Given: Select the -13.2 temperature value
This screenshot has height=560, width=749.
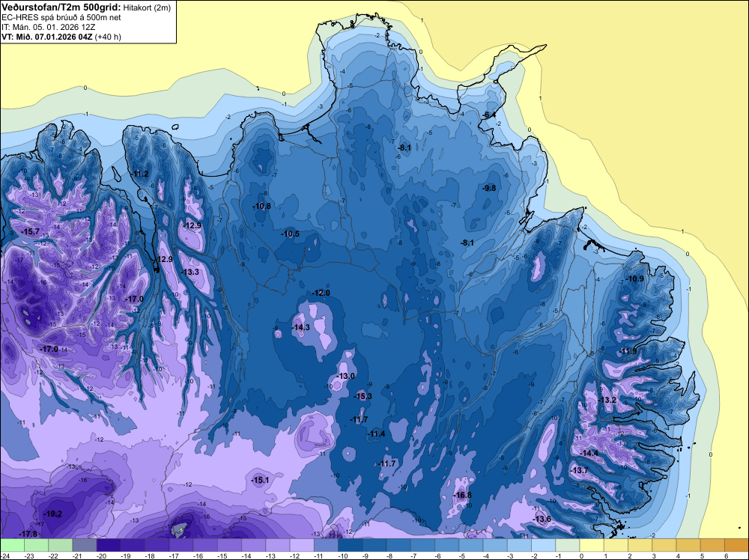Looking at the screenshot, I should (x=607, y=400).
